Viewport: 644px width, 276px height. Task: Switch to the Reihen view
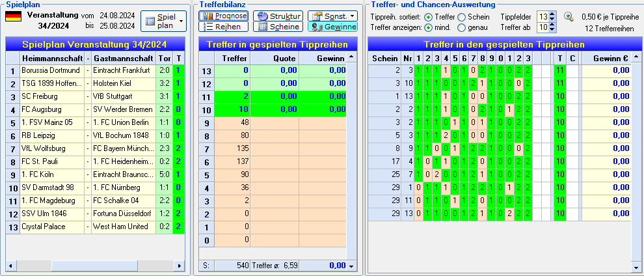[223, 27]
